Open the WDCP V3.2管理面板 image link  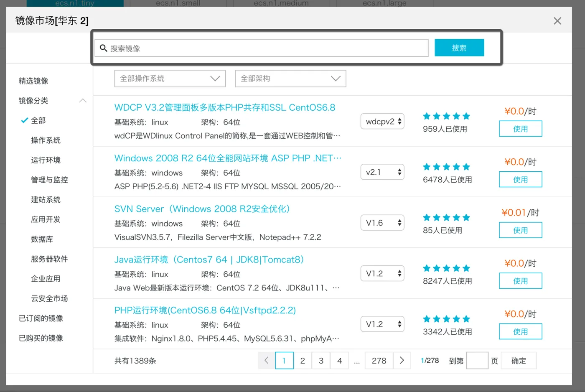click(x=225, y=107)
